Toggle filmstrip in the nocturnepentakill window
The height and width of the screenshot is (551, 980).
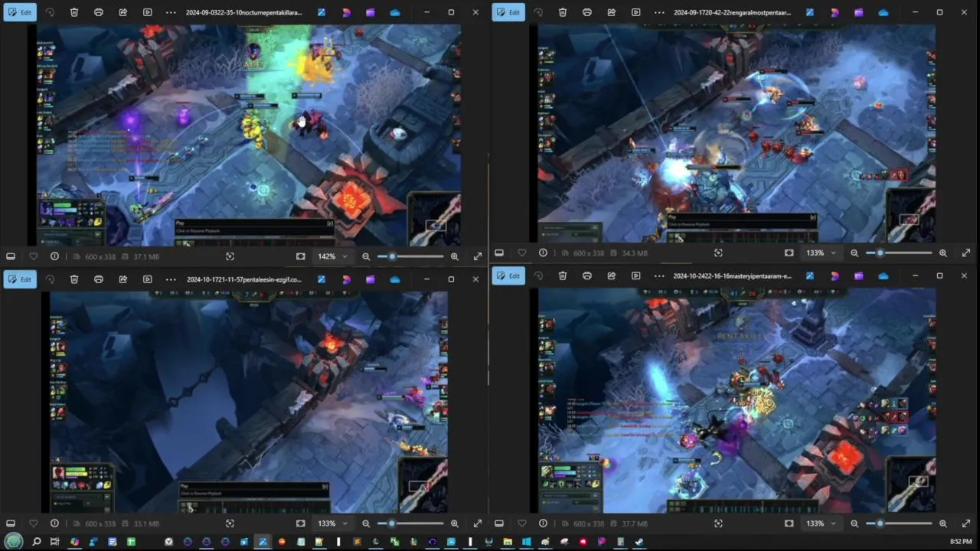click(x=11, y=256)
